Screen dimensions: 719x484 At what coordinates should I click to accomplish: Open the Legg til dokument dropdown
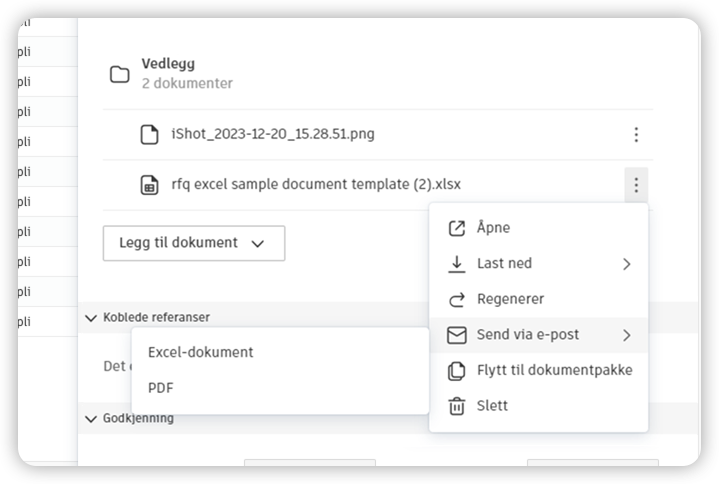point(193,243)
